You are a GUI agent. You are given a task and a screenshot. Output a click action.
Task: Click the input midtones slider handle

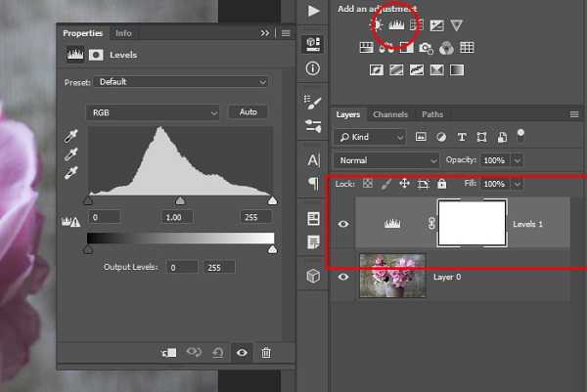[x=180, y=200]
